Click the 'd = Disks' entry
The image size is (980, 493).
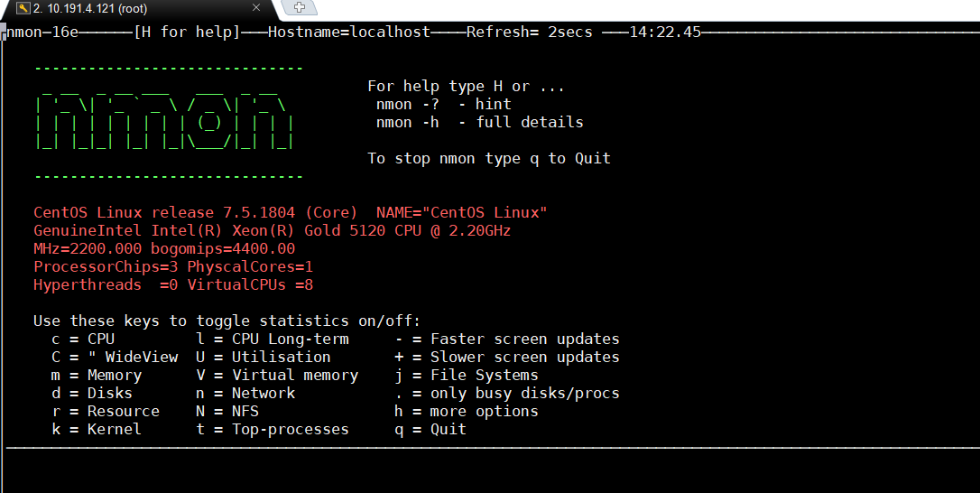pyautogui.click(x=93, y=394)
